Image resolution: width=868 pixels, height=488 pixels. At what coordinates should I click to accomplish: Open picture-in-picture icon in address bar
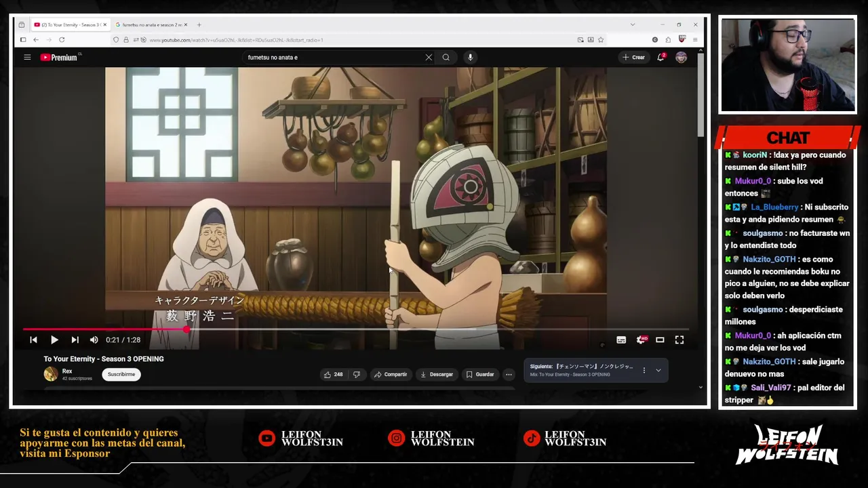click(x=580, y=40)
